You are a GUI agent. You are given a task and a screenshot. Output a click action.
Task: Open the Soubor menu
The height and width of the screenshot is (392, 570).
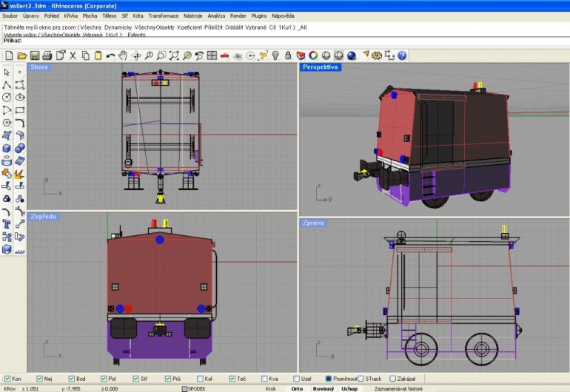[x=10, y=16]
